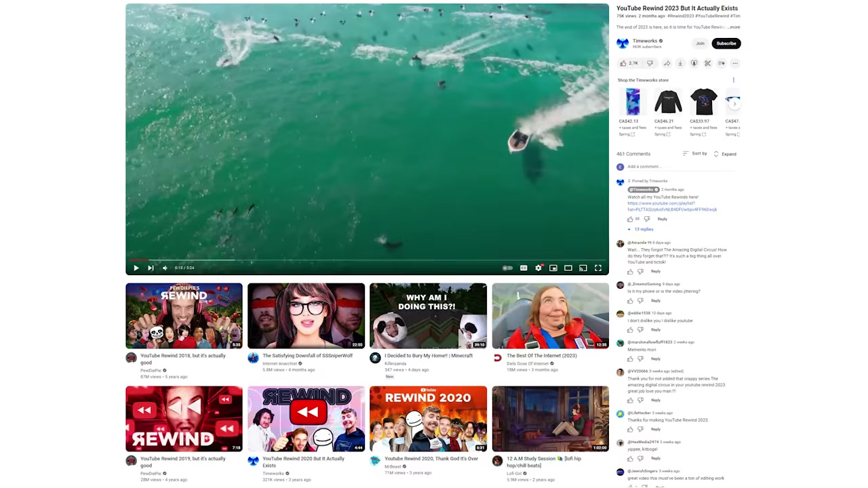
Task: Open the Timeworks store options menu
Action: click(x=733, y=80)
